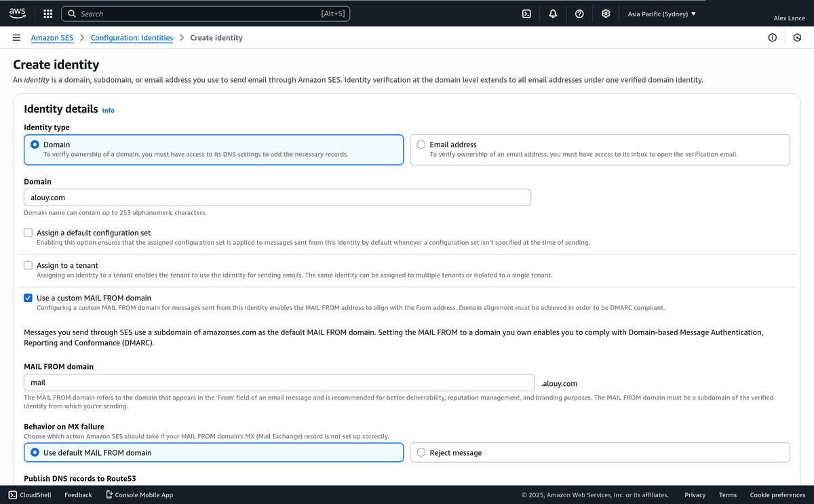Open the Alex Lance account menu
This screenshot has width=814, height=504.
click(x=789, y=18)
